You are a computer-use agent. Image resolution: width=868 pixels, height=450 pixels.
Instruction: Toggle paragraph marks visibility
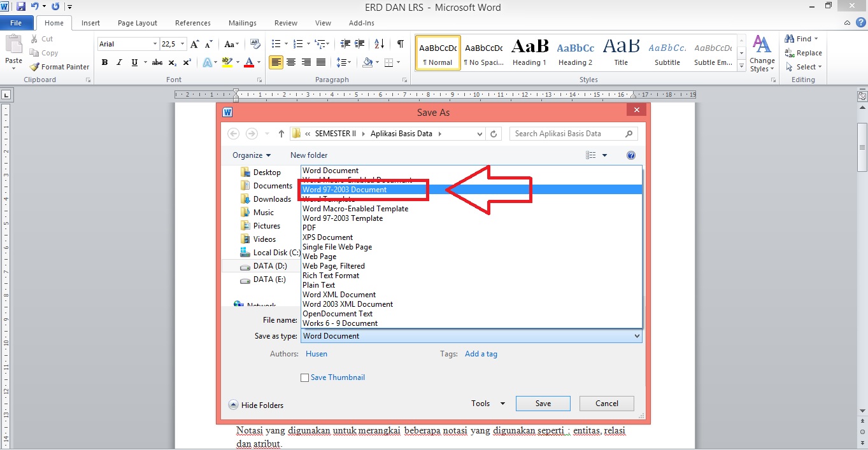click(399, 43)
